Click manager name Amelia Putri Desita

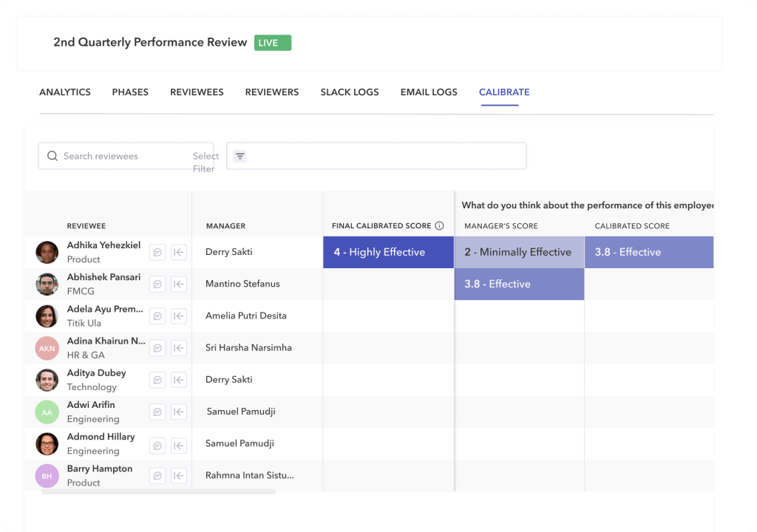click(x=245, y=316)
